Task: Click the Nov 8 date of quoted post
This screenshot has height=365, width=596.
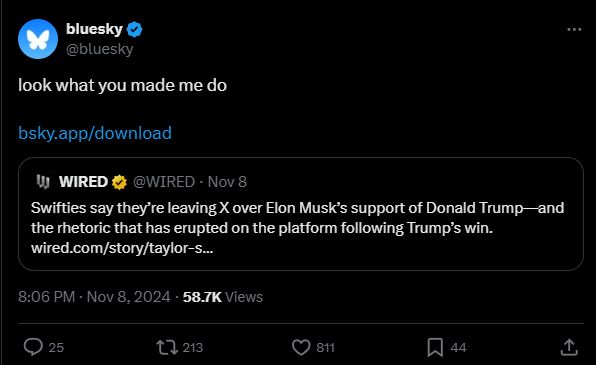Action: pyautogui.click(x=227, y=182)
